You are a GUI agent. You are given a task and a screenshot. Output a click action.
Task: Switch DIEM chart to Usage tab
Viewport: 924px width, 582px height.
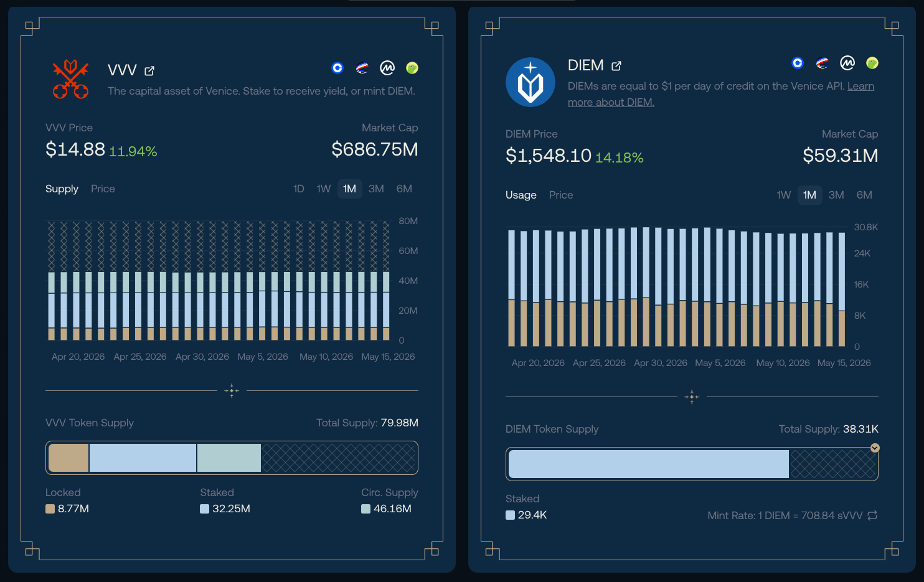coord(521,195)
